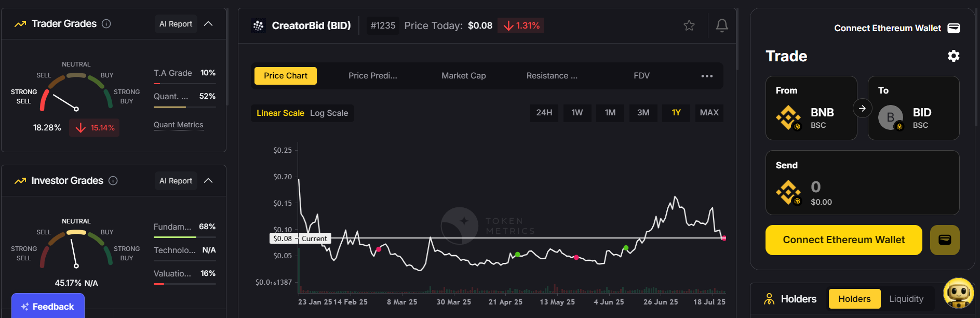
Task: Click the BNB coin icon in From box
Action: (x=789, y=118)
